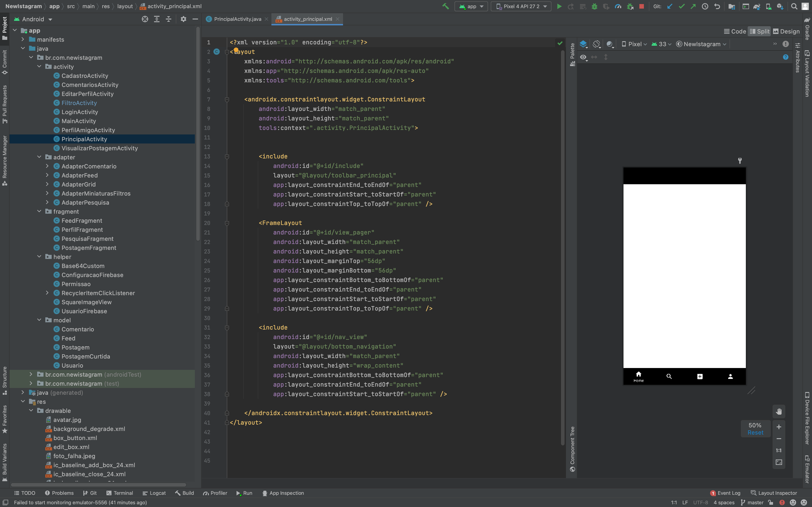Reset the preview zoom to default
This screenshot has height=507, width=812.
point(755,433)
